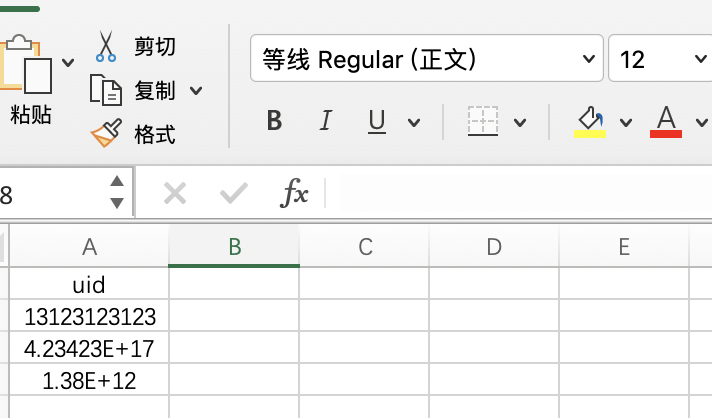Toggle Bold formatting

[x=274, y=121]
